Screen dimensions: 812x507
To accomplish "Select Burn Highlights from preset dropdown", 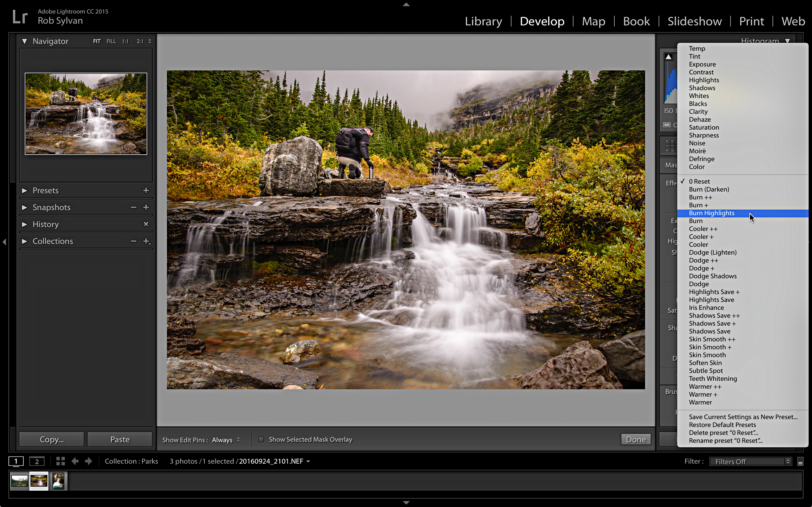I will [x=711, y=213].
